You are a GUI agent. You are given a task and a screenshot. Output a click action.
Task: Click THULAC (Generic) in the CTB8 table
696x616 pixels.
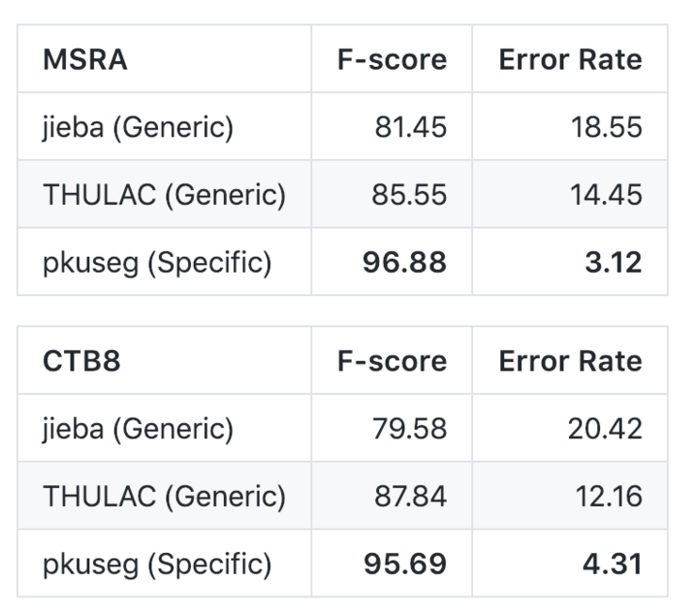164,496
